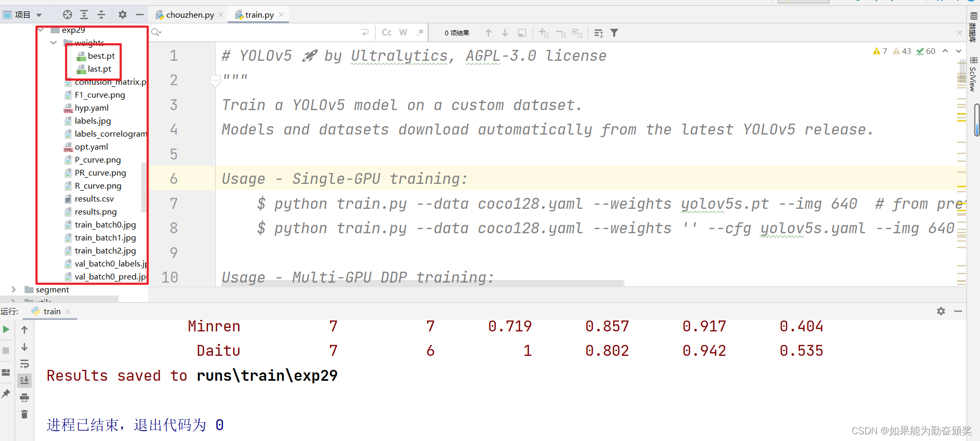Click the warnings count 7 indicator

(x=880, y=51)
